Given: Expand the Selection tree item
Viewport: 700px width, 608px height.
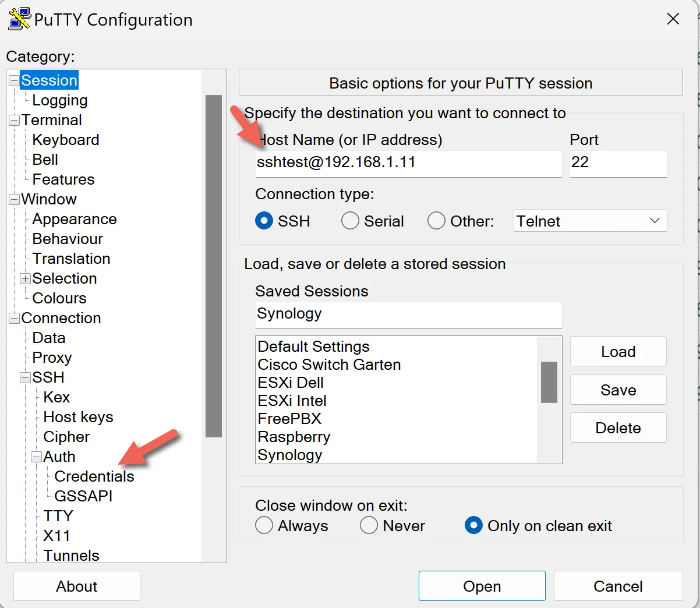Looking at the screenshot, I should click(24, 278).
